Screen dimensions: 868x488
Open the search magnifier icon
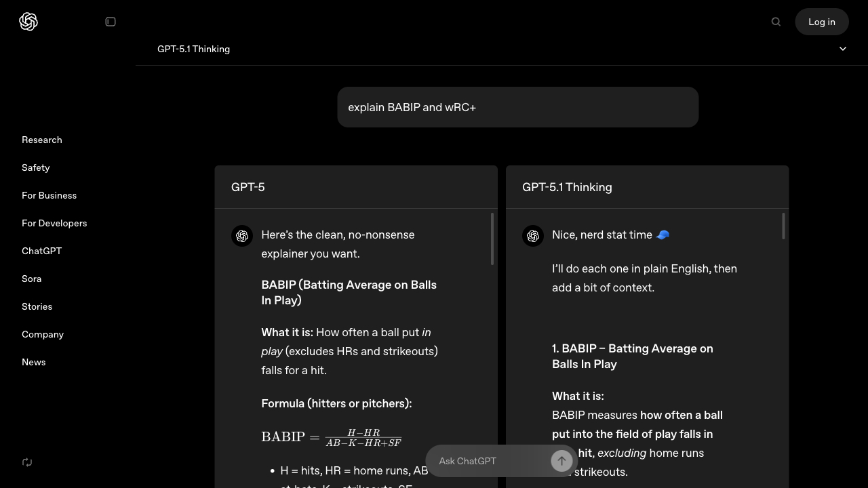[x=776, y=22]
